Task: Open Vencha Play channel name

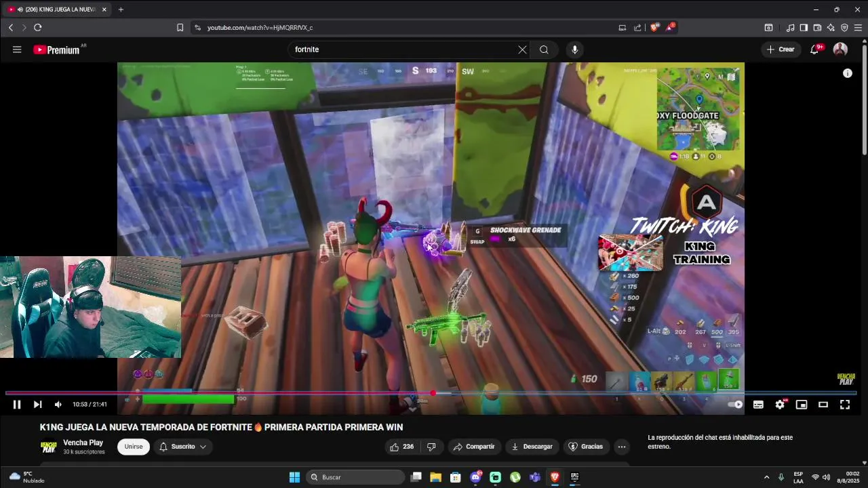Action: (83, 443)
